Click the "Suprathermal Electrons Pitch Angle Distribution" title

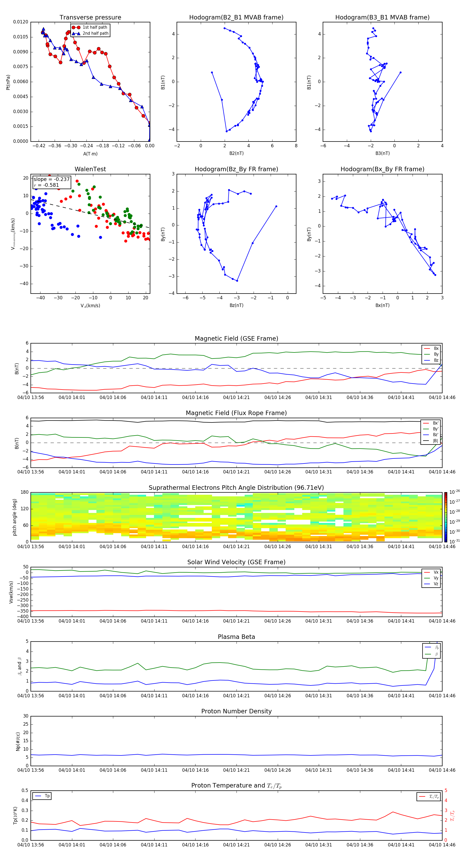[236, 488]
